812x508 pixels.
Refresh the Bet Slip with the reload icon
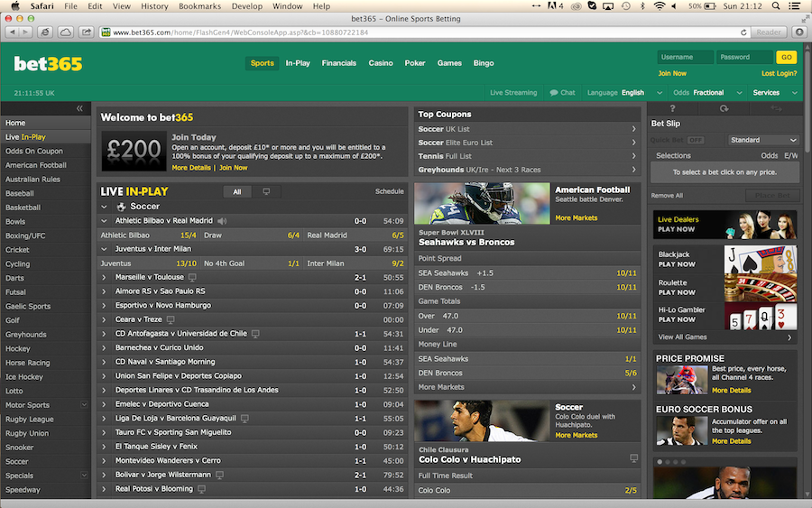pyautogui.click(x=724, y=108)
